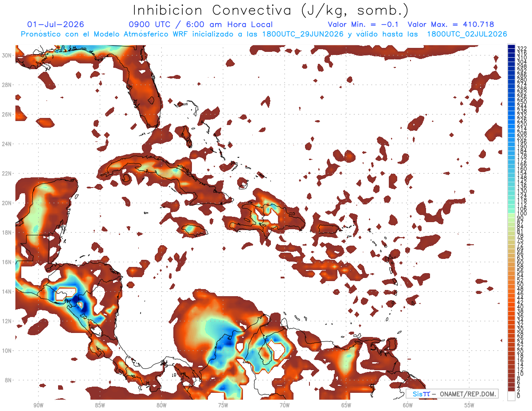
Task: Click the 85W longitude label
Action: point(100,405)
